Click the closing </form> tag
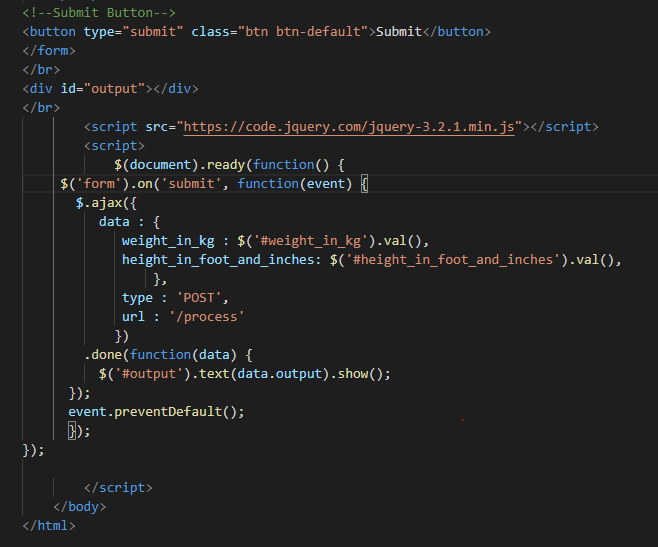The width and height of the screenshot is (658, 547). point(49,51)
